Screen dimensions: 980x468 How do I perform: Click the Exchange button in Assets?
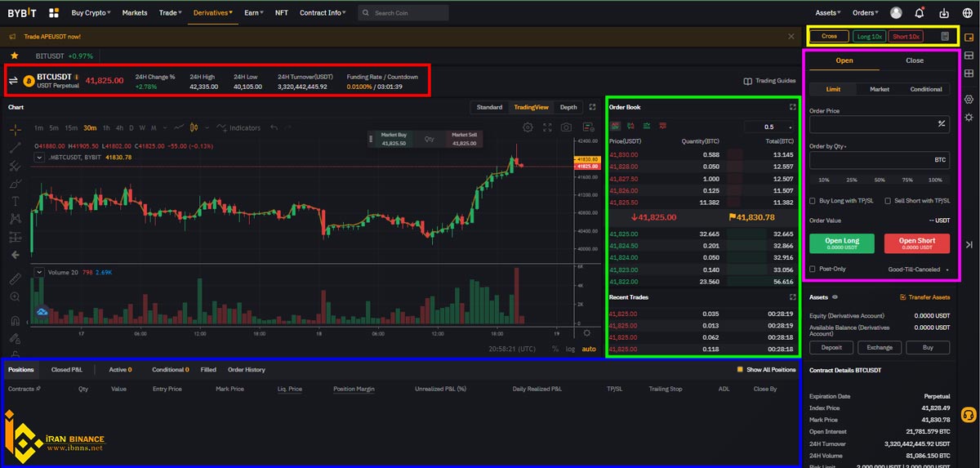(x=880, y=347)
